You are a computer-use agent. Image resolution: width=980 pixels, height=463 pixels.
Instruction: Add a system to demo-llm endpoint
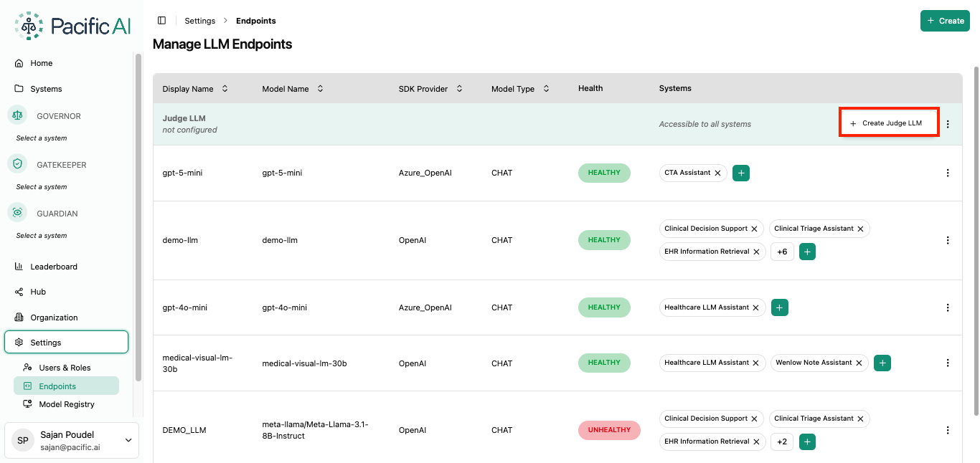click(x=807, y=252)
